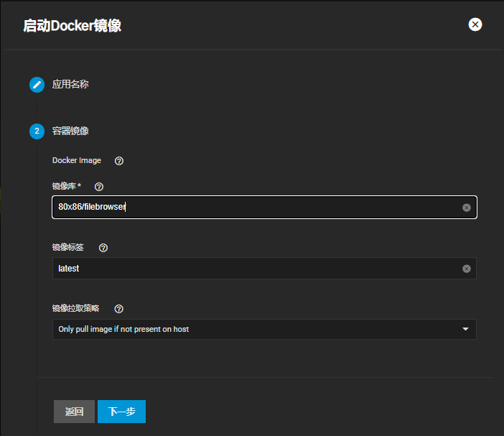Screen dimensions: 504x436
Task: Open the Only pull image if not present dropdown
Action: coord(264,329)
